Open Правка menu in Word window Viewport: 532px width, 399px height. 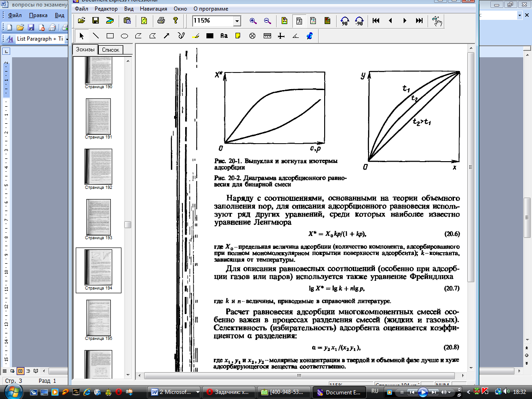tap(38, 15)
